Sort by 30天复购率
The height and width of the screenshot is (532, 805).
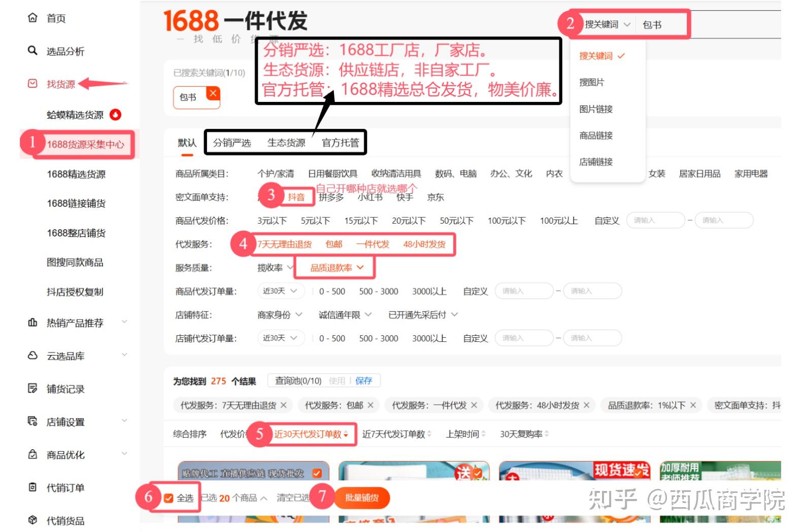(524, 434)
